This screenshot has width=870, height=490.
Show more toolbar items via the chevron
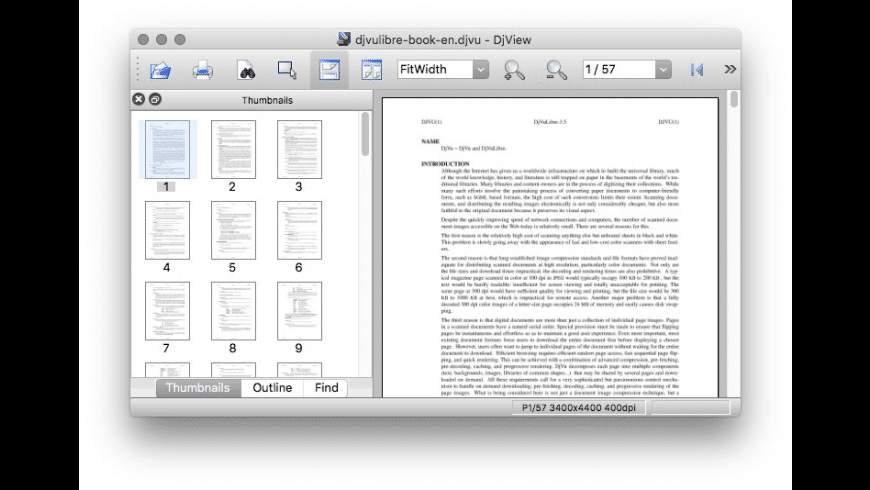(x=730, y=69)
